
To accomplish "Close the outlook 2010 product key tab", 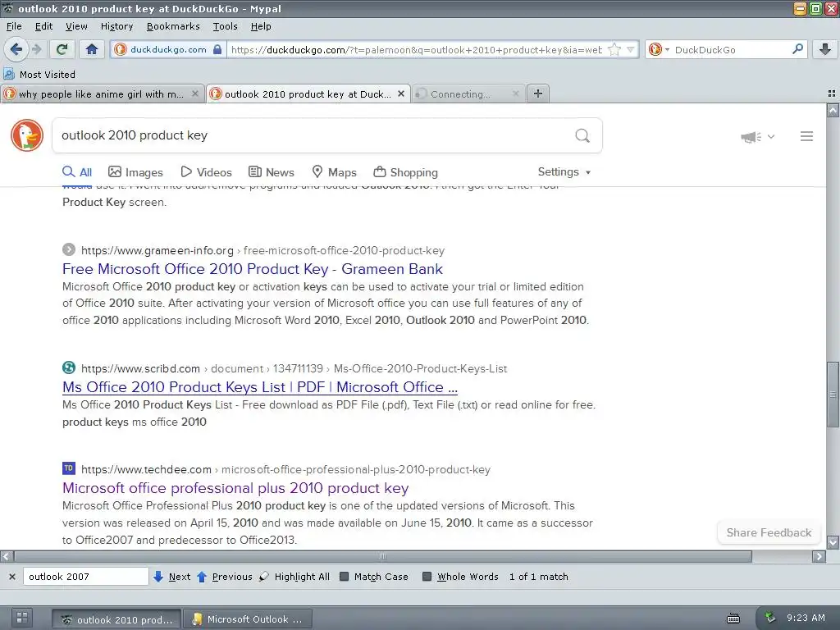I will tap(401, 94).
